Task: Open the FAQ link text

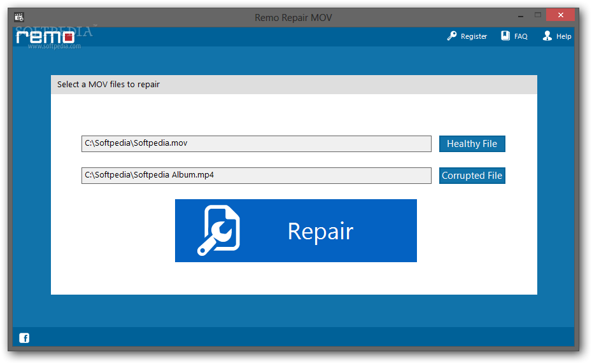Action: tap(521, 36)
